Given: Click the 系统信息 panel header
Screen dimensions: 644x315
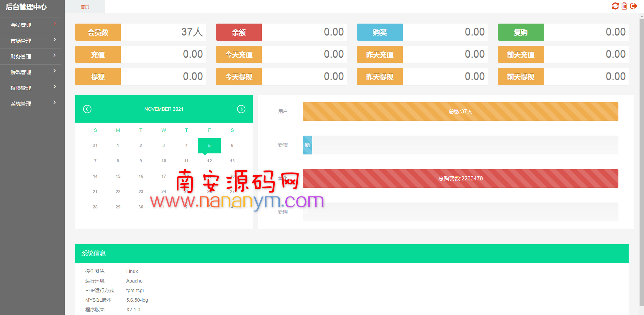Looking at the screenshot, I should (x=352, y=254).
